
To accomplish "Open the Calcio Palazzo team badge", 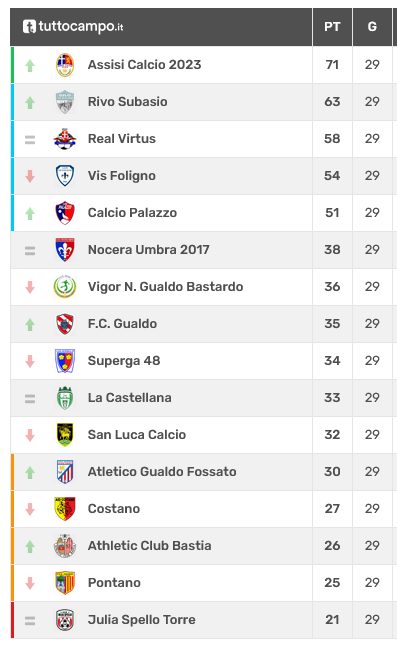I will [x=65, y=213].
